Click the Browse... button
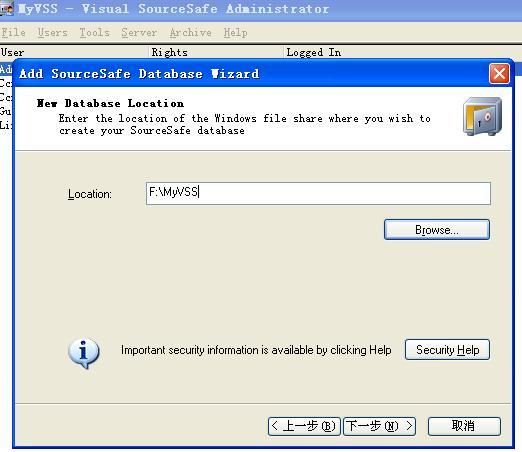Image resolution: width=522 pixels, height=452 pixels. point(437,229)
